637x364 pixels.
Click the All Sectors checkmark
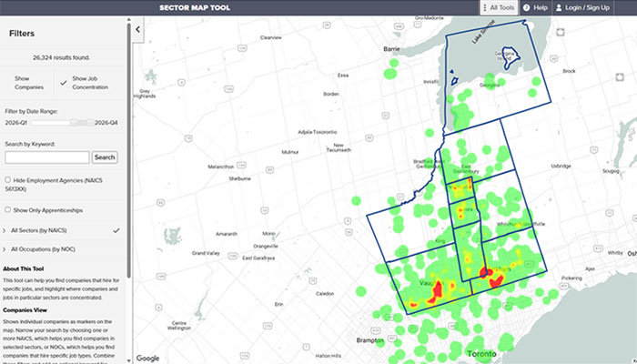point(116,230)
